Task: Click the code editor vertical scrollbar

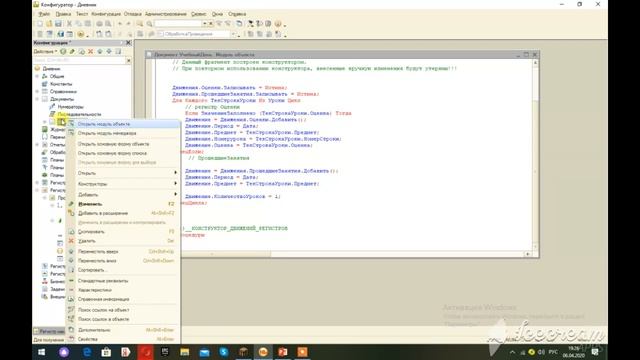Action: point(535,155)
